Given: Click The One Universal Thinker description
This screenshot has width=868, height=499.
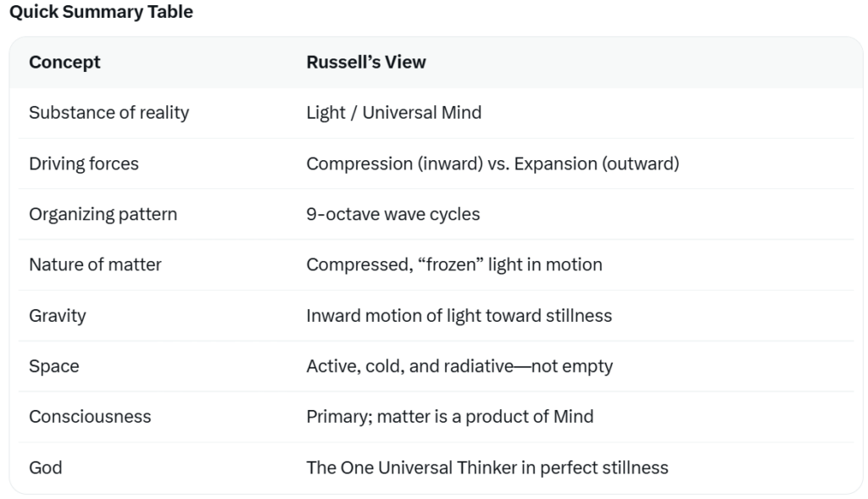Looking at the screenshot, I should 487,467.
